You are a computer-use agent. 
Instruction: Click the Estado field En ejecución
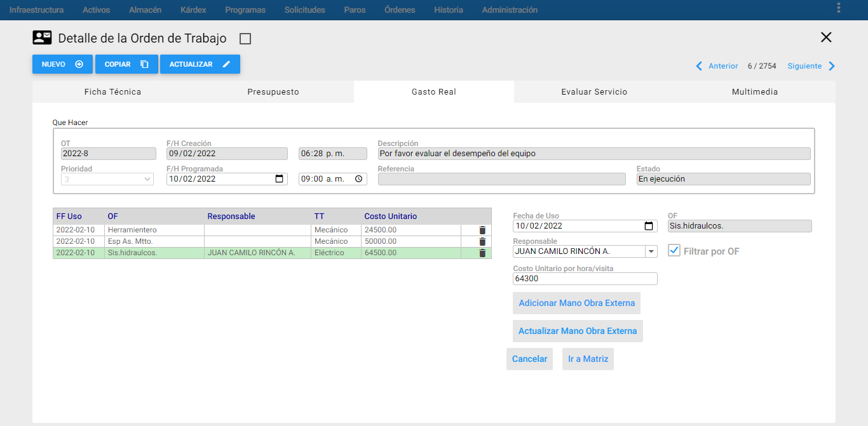724,179
